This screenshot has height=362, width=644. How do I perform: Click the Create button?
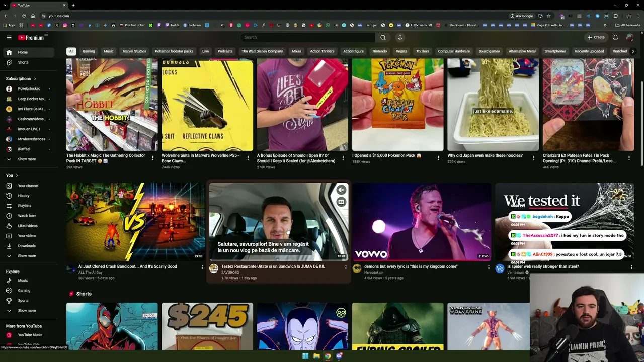pyautogui.click(x=596, y=37)
